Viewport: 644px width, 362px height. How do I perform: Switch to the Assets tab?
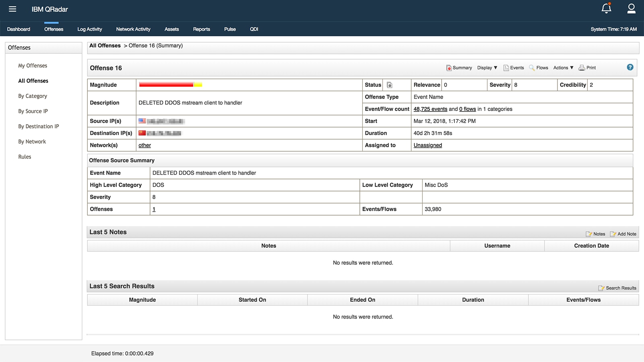171,29
